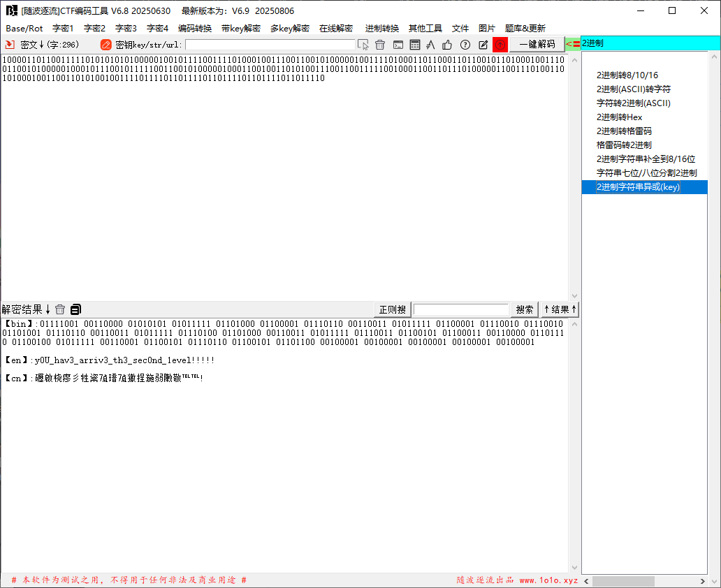Clear results with the result-bar trash icon

60,309
